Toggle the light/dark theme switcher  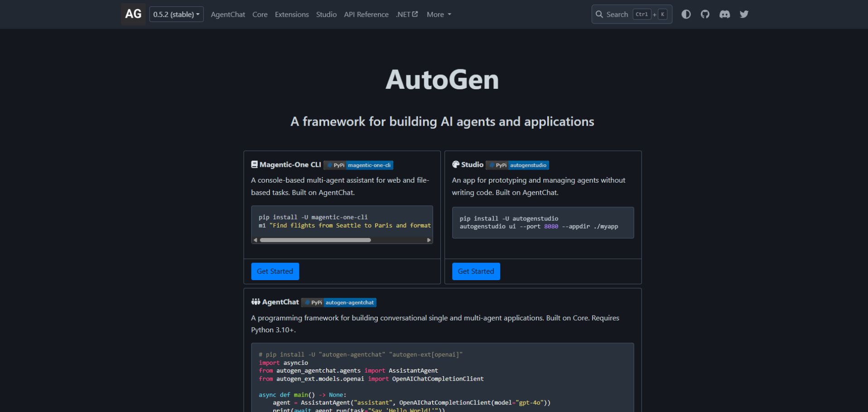coord(686,14)
